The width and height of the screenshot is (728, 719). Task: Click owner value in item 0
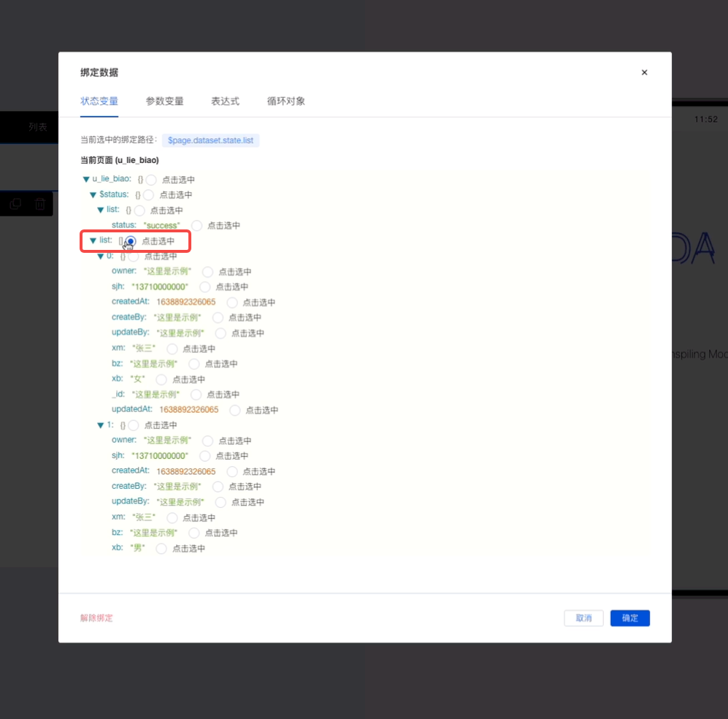pos(167,271)
